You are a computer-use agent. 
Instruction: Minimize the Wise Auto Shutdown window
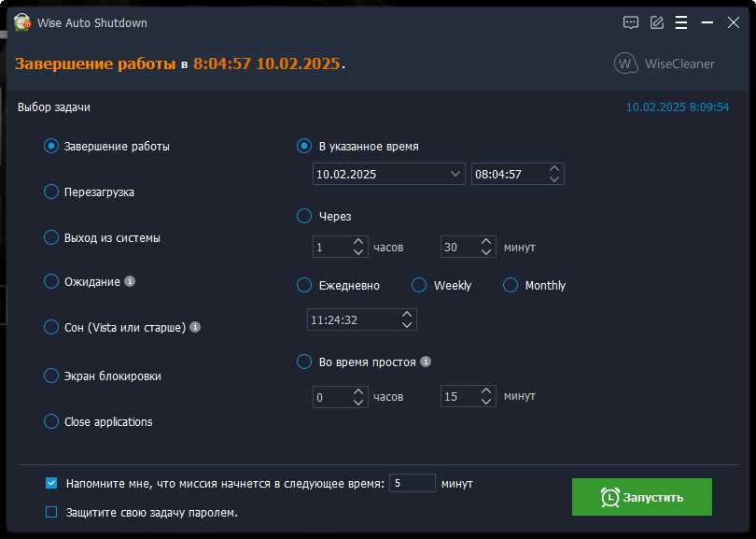pos(707,22)
